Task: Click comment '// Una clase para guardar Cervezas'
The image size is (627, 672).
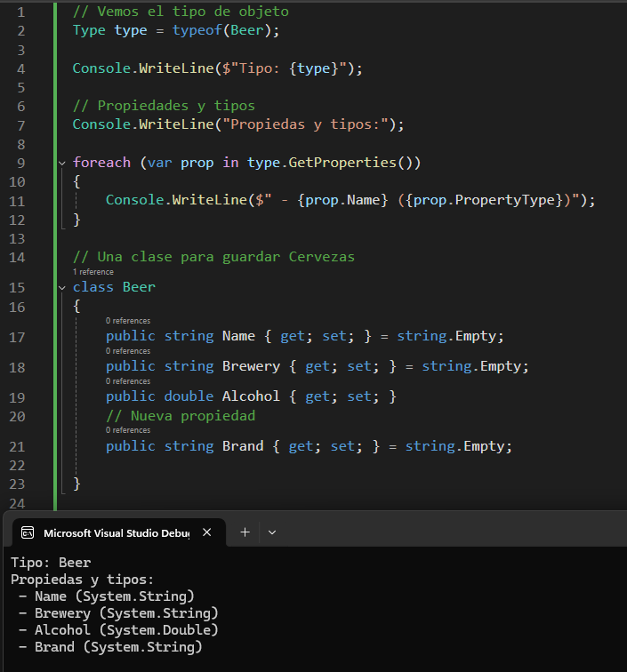Action: (213, 257)
